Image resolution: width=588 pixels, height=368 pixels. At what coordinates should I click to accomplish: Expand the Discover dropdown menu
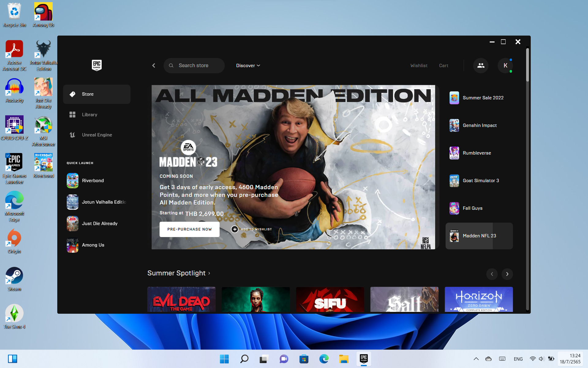[x=248, y=66]
